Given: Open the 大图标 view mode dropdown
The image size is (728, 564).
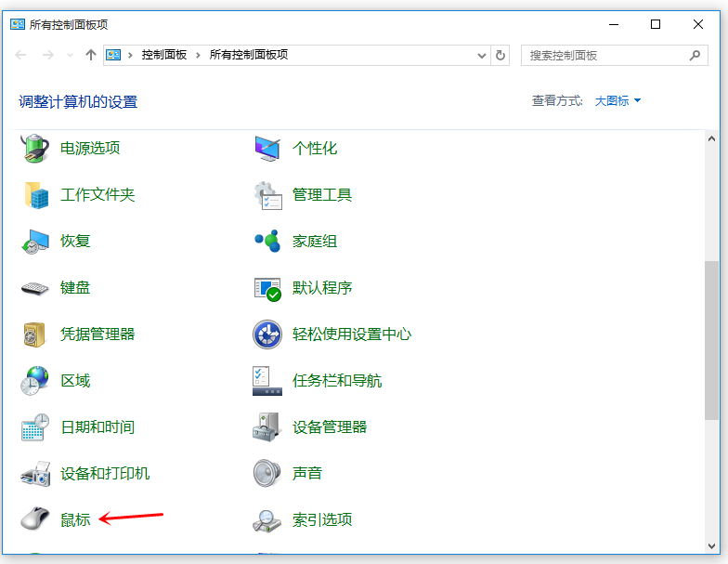Looking at the screenshot, I should 617,100.
